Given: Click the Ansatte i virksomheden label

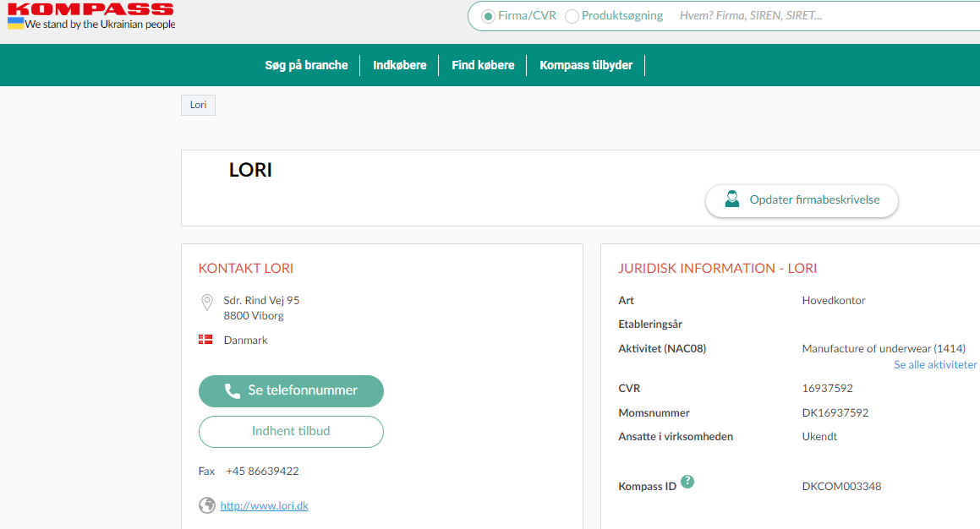Looking at the screenshot, I should click(x=676, y=437).
